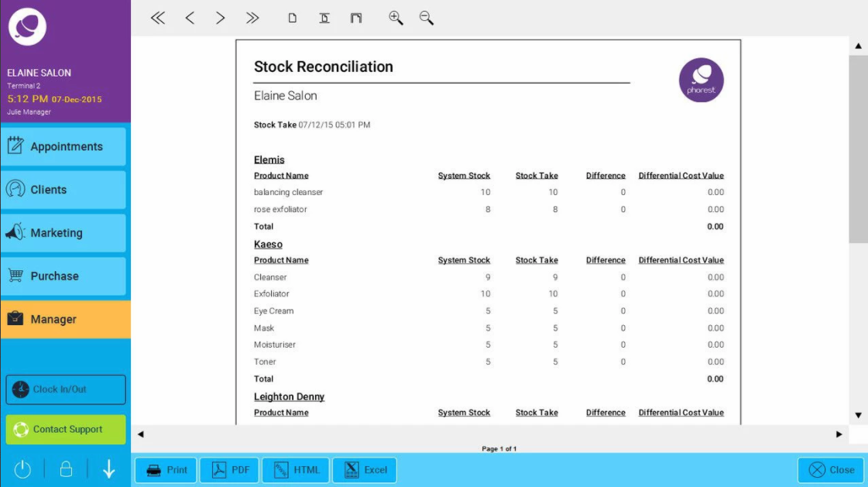Click the 'Mask' product name

(x=264, y=328)
